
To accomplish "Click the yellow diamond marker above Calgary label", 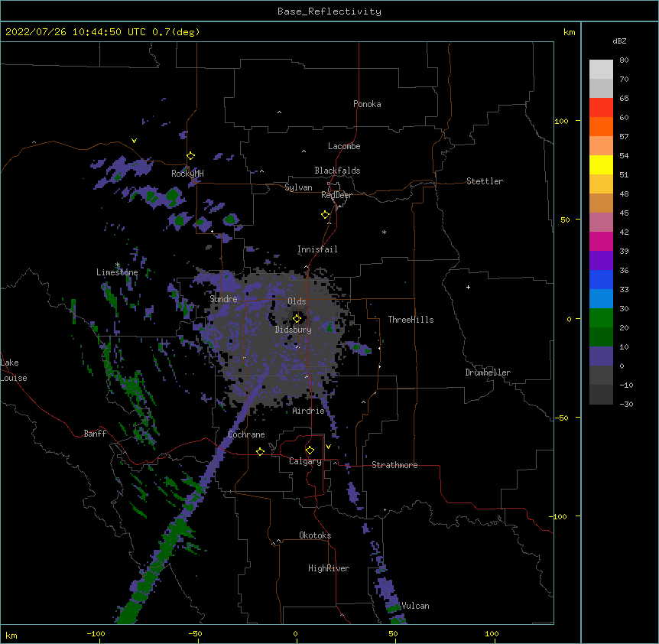I will 310,450.
